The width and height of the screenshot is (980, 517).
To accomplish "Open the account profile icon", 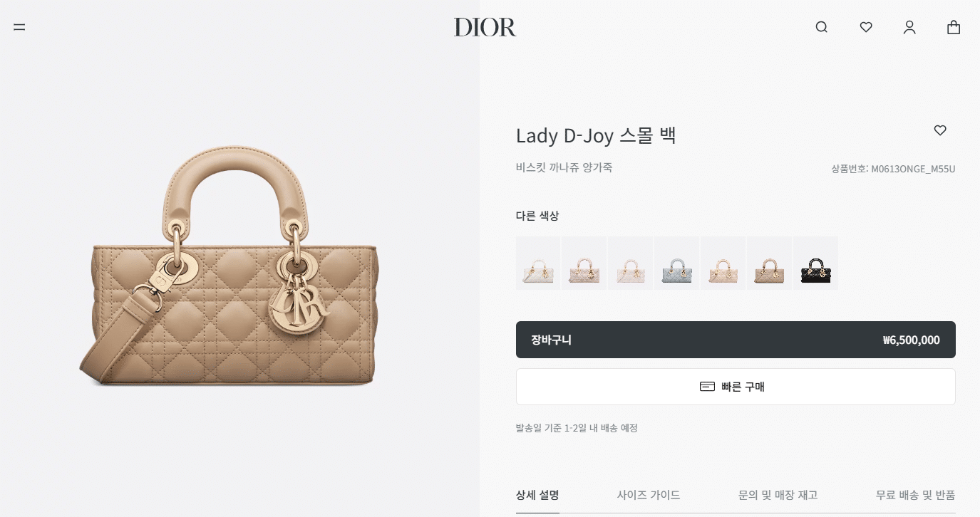I will tap(909, 27).
